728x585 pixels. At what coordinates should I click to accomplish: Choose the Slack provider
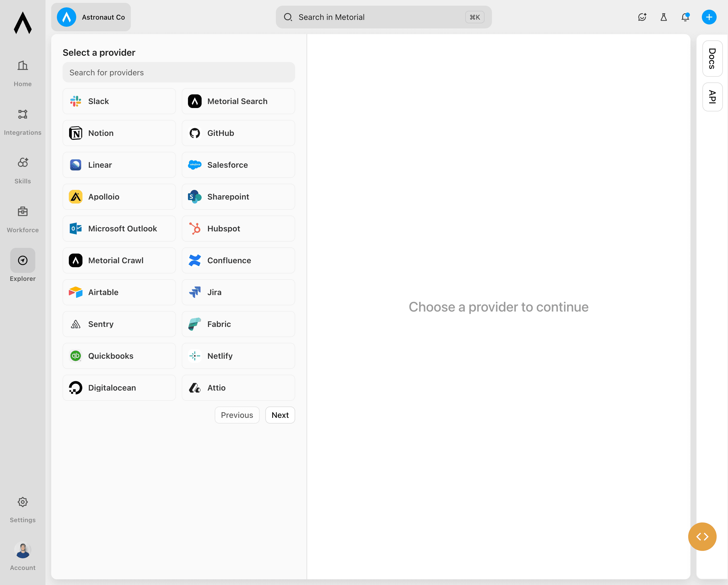pos(119,101)
